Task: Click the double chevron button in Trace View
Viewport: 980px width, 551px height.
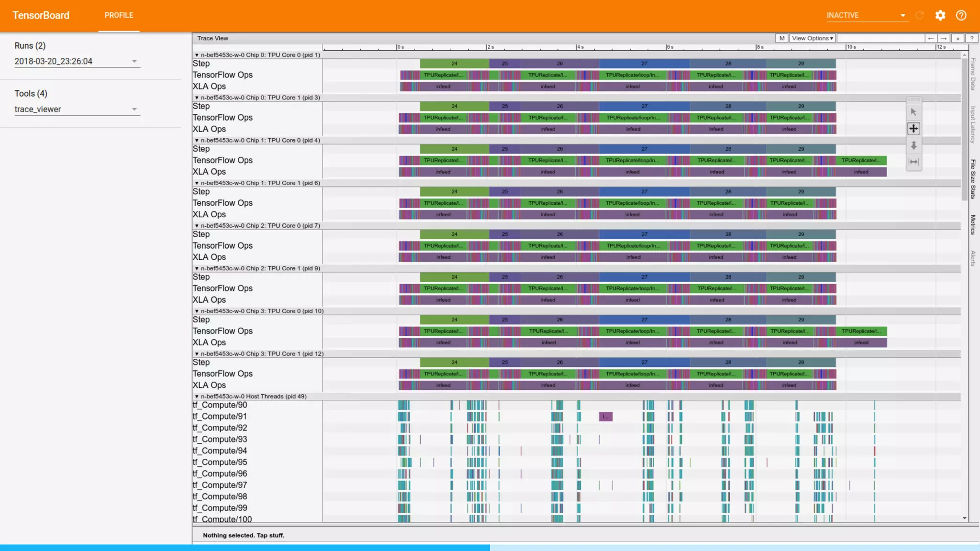Action: tap(958, 38)
